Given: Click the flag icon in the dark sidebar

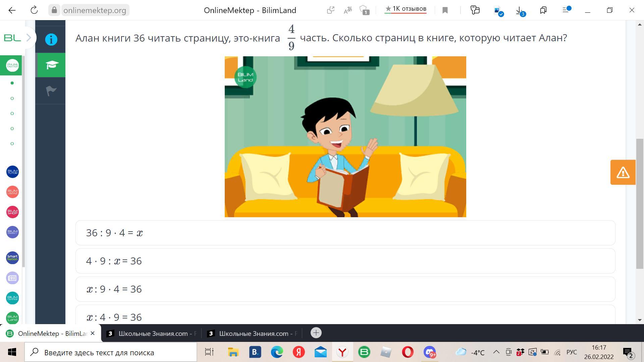Looking at the screenshot, I should tap(51, 90).
